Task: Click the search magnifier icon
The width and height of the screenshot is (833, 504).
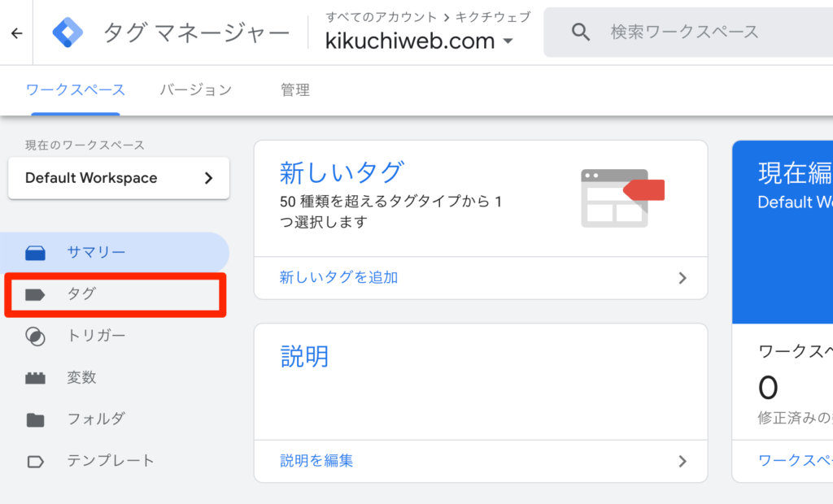Action: (581, 33)
